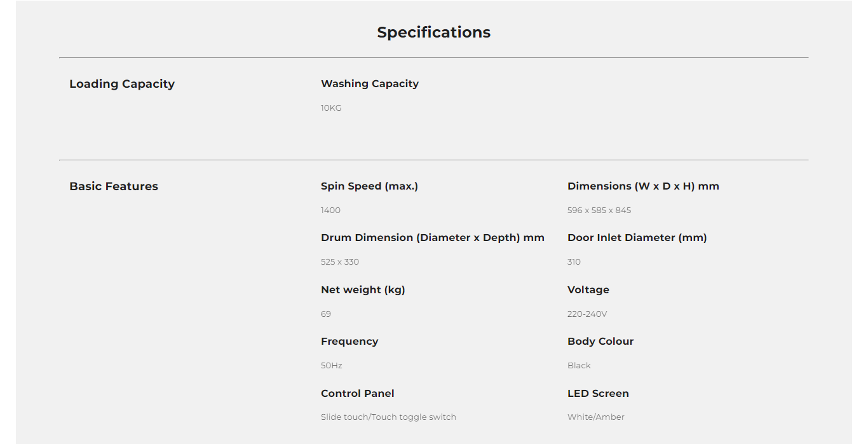Click the Body Colour label

pos(600,342)
